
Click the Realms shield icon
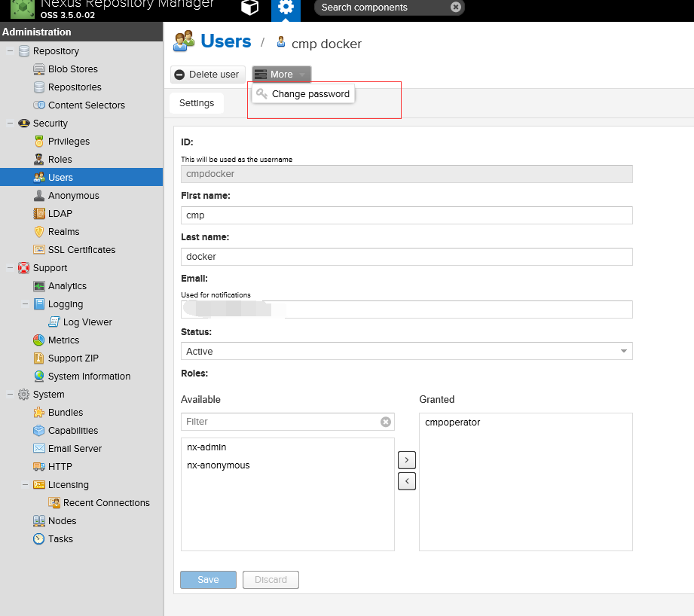[x=39, y=232]
